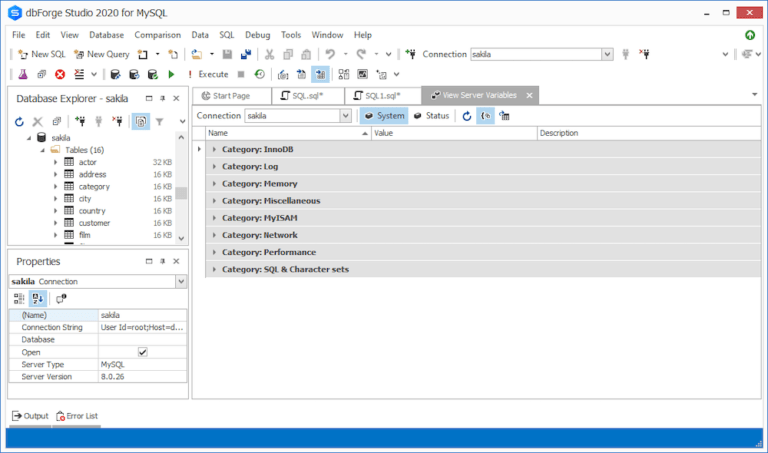
Task: Toggle the highlighted Database Explorer toolbar button
Action: (141, 121)
